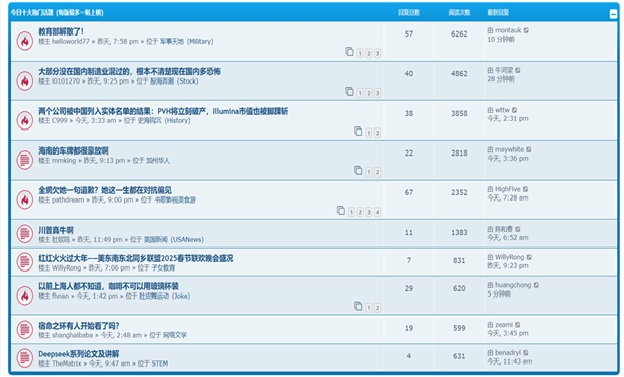Click hot icon for 全网欠她一句道歉 topic
Viewport: 624px width, 377px height.
(25, 199)
